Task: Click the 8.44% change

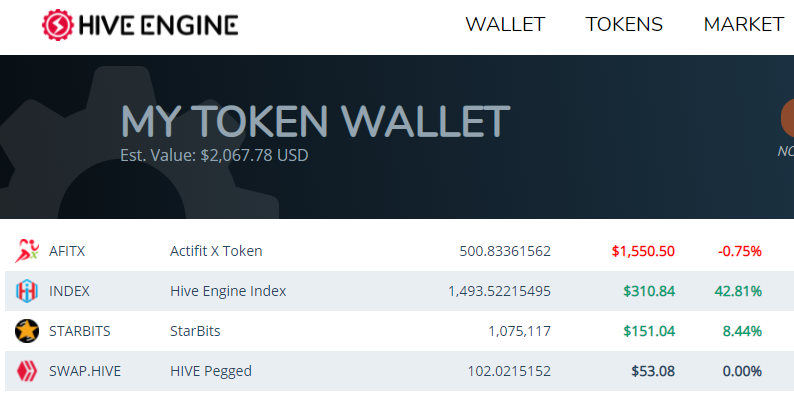Action: pos(742,331)
